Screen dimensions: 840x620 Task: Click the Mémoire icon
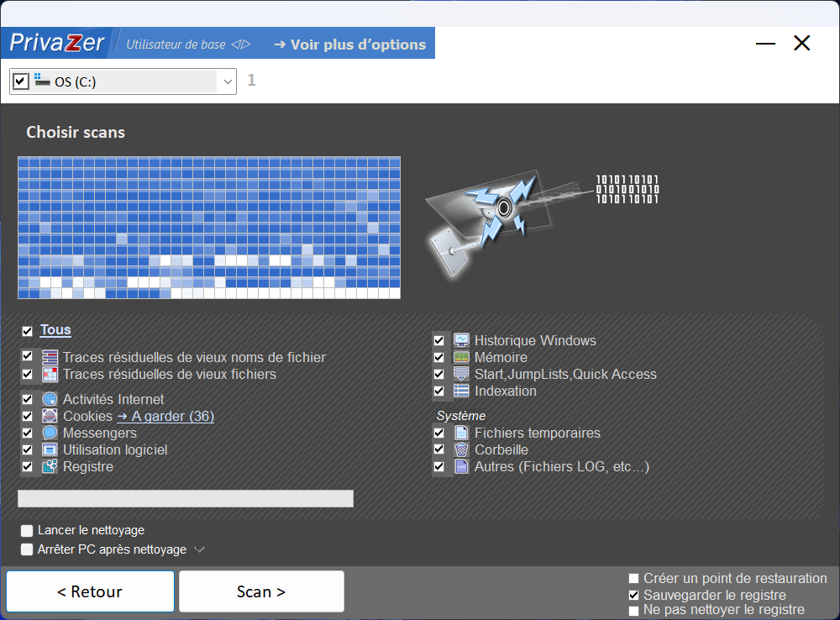[x=459, y=357]
